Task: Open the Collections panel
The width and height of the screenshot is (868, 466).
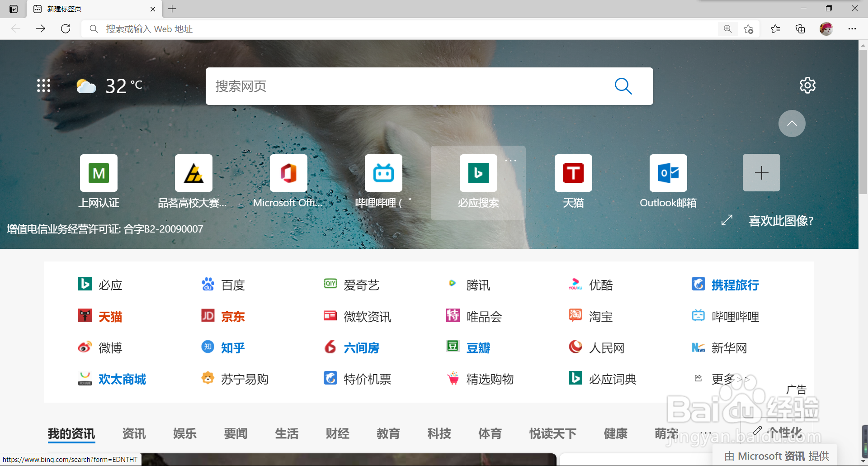Action: click(x=800, y=29)
